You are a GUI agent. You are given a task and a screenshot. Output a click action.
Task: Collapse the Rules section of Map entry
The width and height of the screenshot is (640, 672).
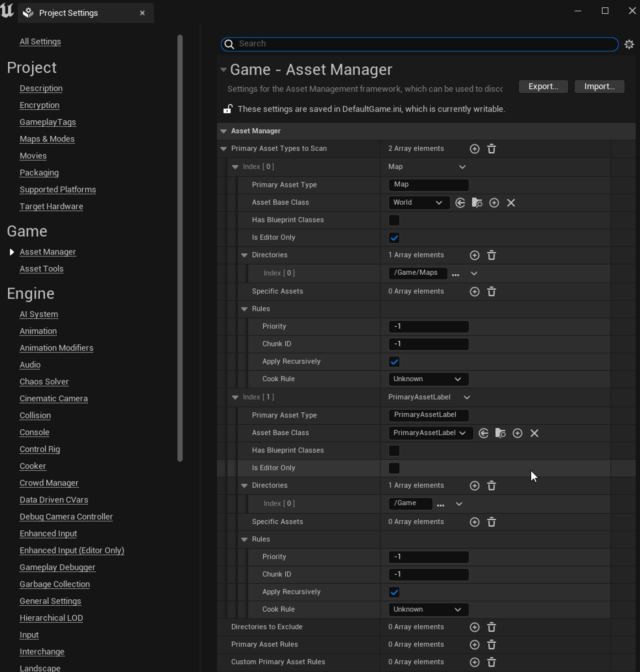tap(244, 309)
